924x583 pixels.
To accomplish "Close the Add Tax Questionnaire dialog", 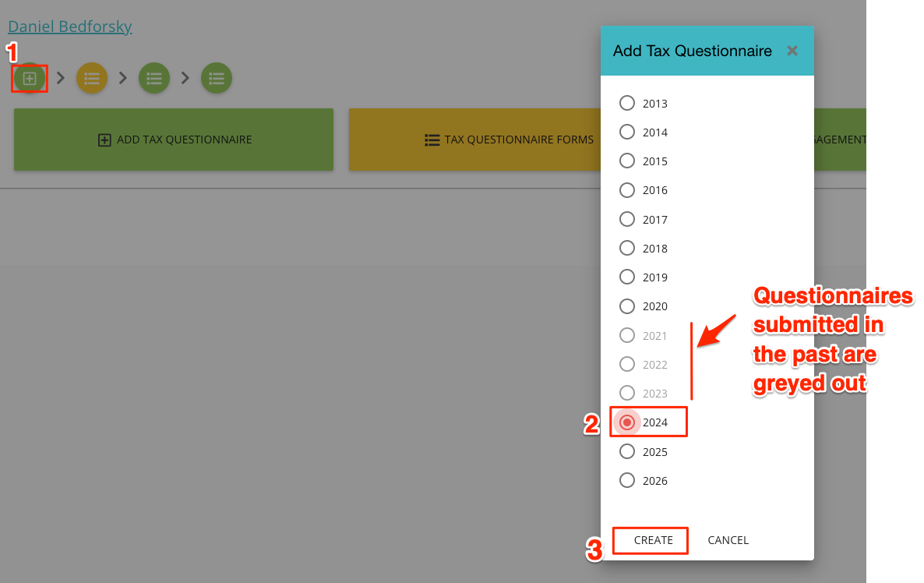I will pos(792,51).
